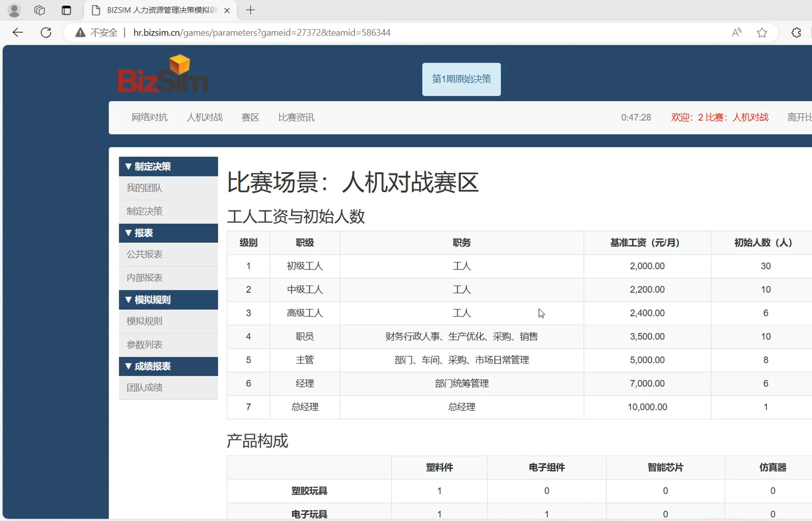Click the 高级工人 cell

point(305,313)
